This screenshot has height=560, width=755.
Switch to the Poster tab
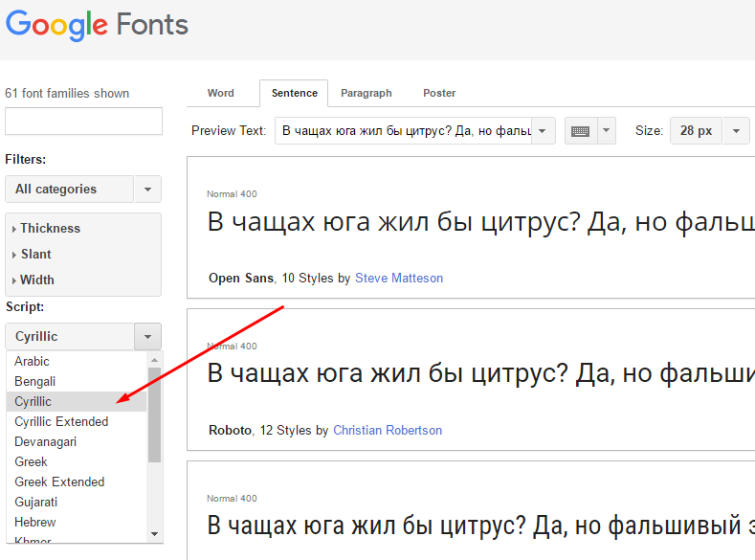click(439, 94)
